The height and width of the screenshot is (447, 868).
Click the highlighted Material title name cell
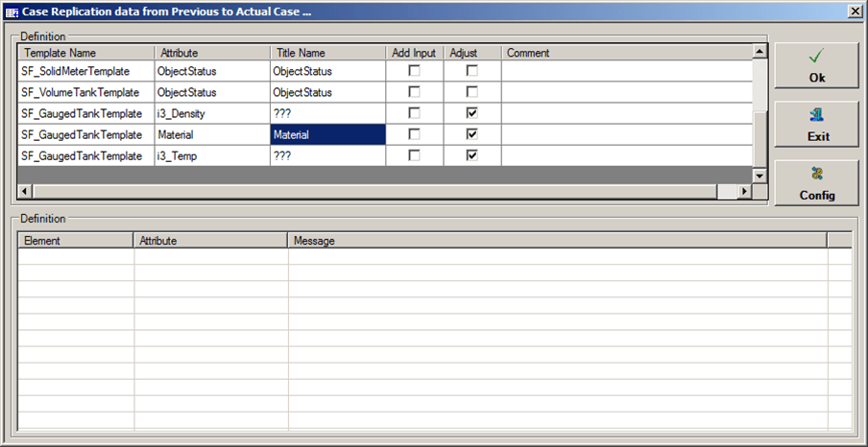tap(328, 134)
